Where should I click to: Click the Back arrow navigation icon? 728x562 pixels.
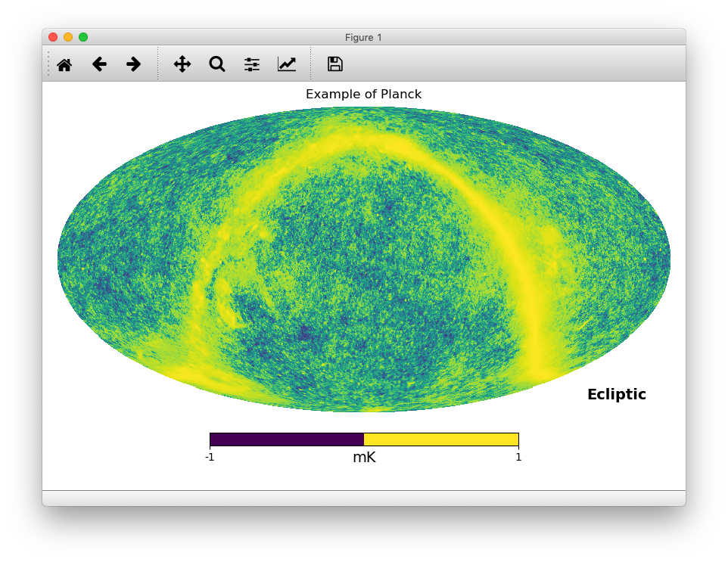tap(99, 64)
